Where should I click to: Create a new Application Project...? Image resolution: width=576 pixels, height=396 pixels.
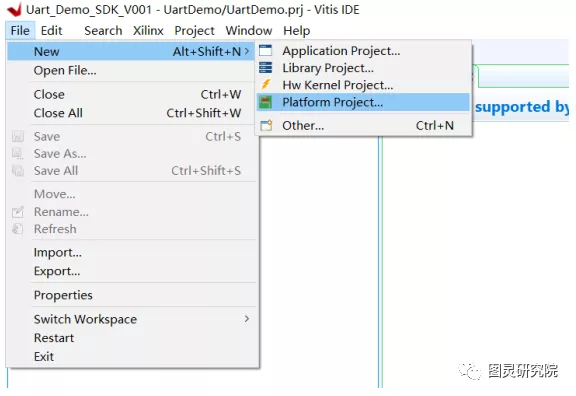point(363,51)
